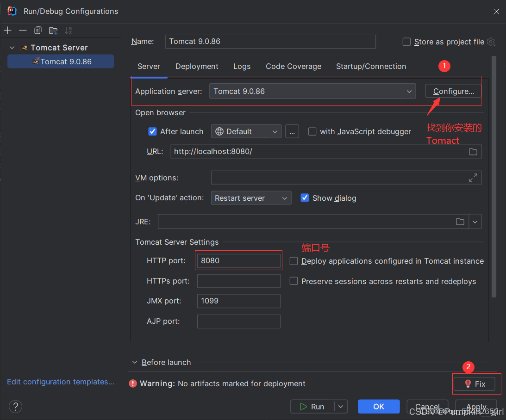Enable with JavaScript debugger
Screen dimensions: 506x420
tap(312, 131)
